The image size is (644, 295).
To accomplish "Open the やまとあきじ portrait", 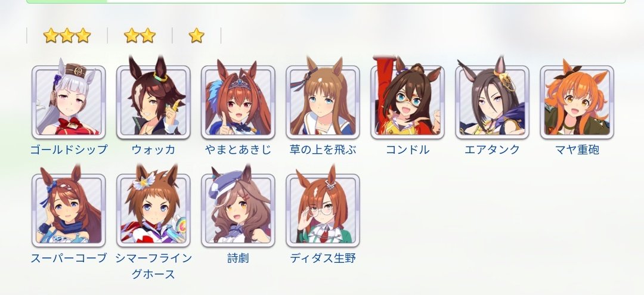I will 238,102.
